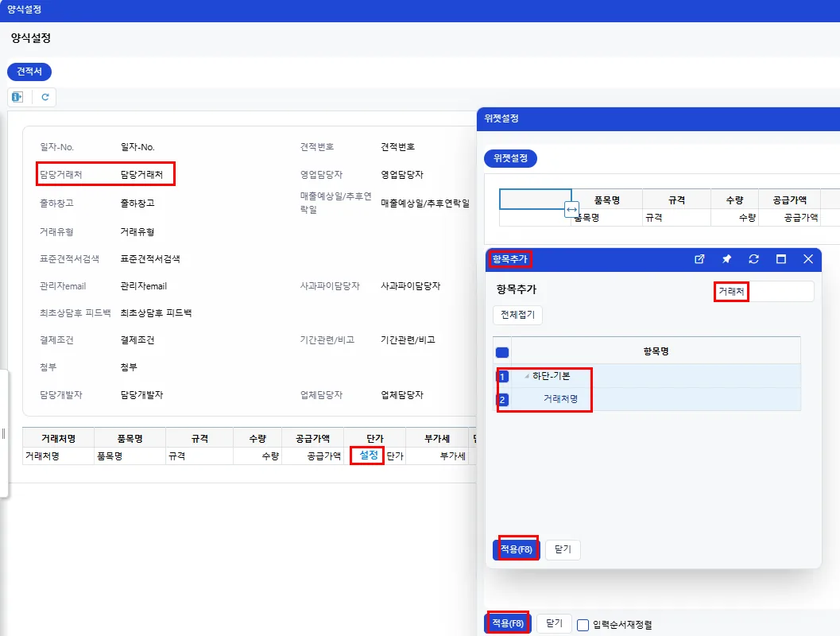Select the 하단-기본 tree row
Screen dimensions: 840x636
[647, 376]
